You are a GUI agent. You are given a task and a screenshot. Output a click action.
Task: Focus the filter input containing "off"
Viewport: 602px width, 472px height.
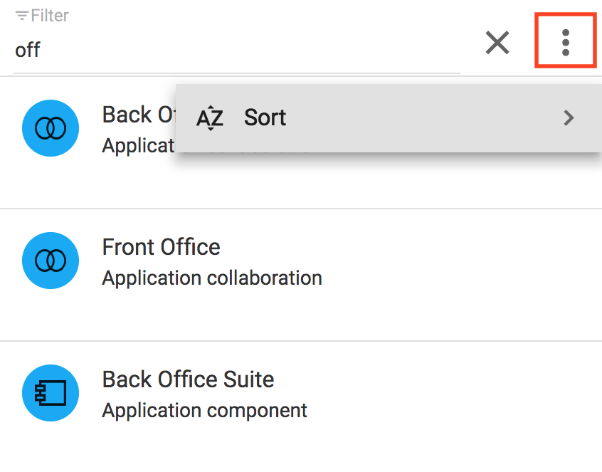pyautogui.click(x=230, y=50)
